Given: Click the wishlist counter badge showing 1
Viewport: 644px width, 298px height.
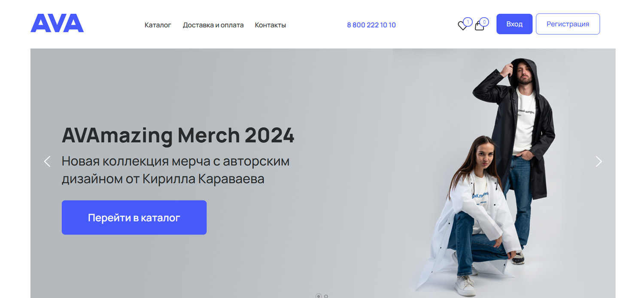Looking at the screenshot, I should tap(468, 21).
